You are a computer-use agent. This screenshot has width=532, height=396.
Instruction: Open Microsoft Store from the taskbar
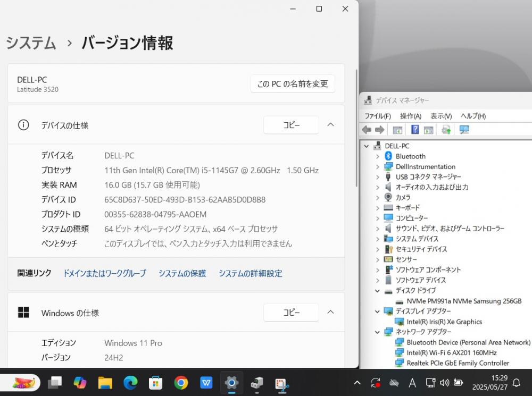tap(156, 383)
